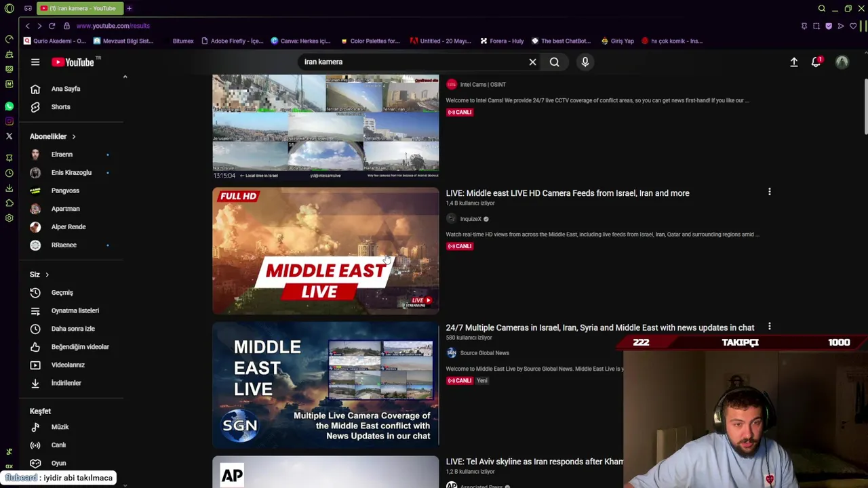868x488 pixels.
Task: Go forward with the browser arrow
Action: point(39,26)
